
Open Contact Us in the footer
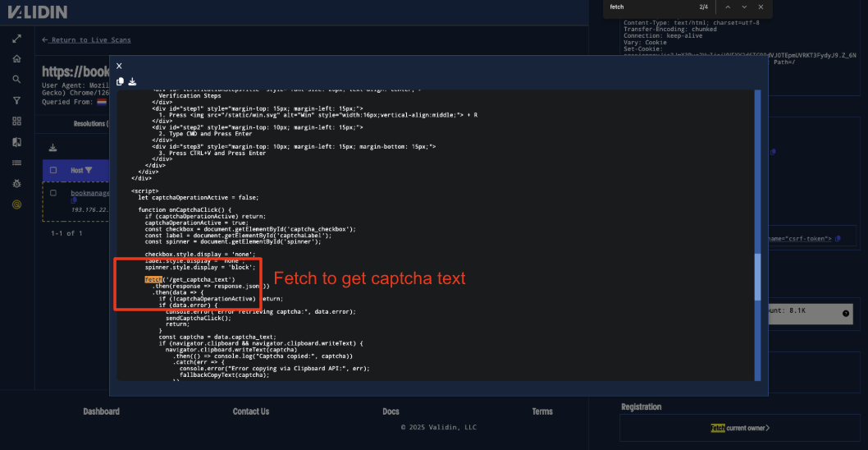coord(251,411)
